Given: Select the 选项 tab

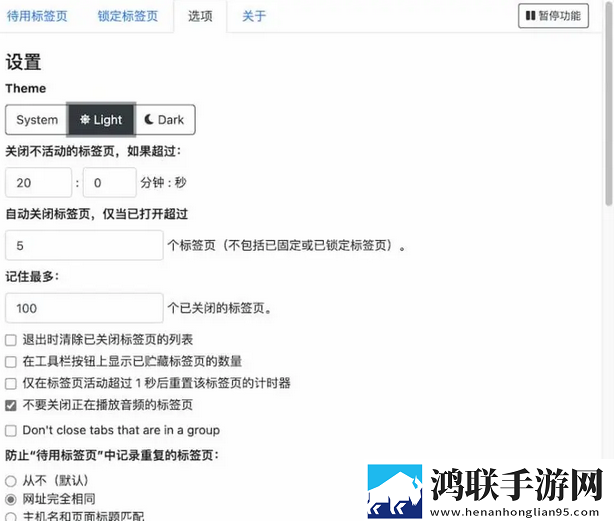Looking at the screenshot, I should 200,16.
